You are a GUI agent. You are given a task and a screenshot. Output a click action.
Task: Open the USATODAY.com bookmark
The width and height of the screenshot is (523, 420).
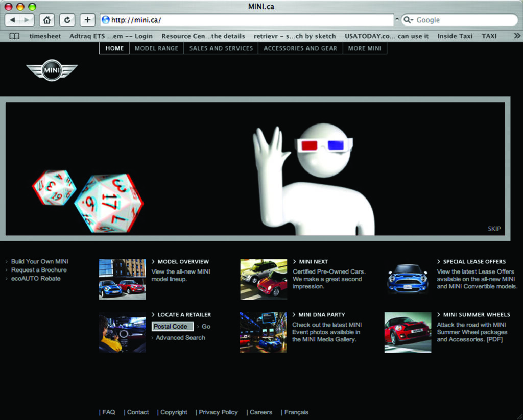click(387, 36)
